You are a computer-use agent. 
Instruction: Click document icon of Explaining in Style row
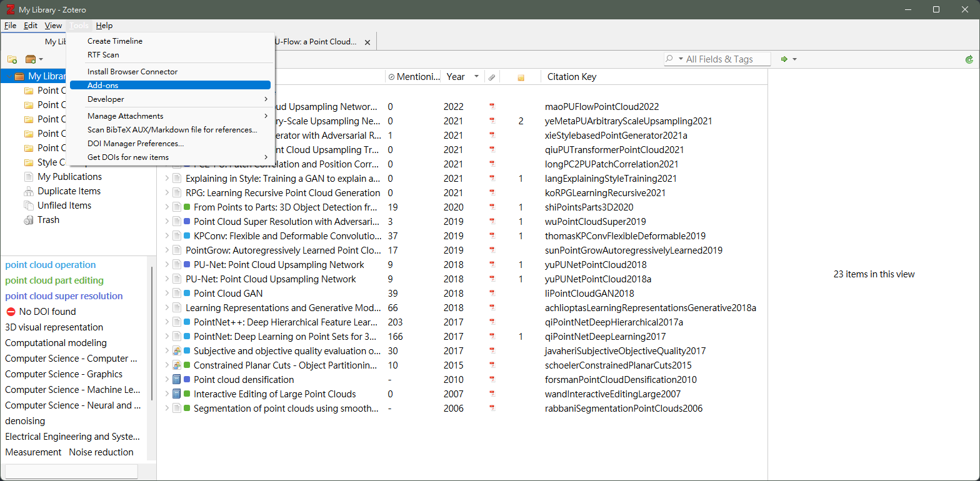176,179
